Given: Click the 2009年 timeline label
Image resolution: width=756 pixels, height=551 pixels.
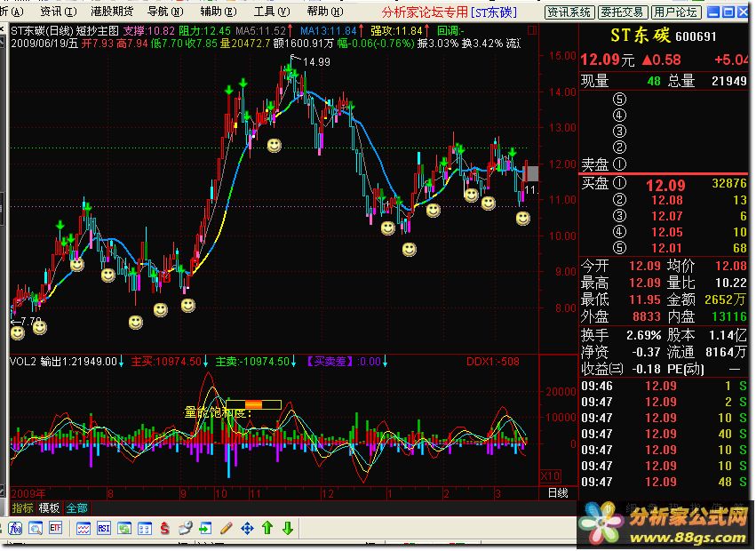Looking at the screenshot, I should (x=28, y=493).
